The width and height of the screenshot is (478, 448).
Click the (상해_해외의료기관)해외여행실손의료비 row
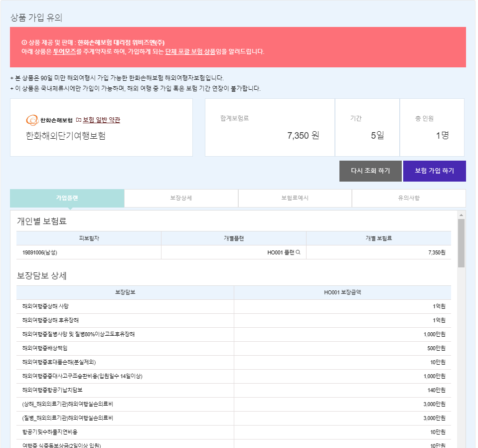(234, 404)
